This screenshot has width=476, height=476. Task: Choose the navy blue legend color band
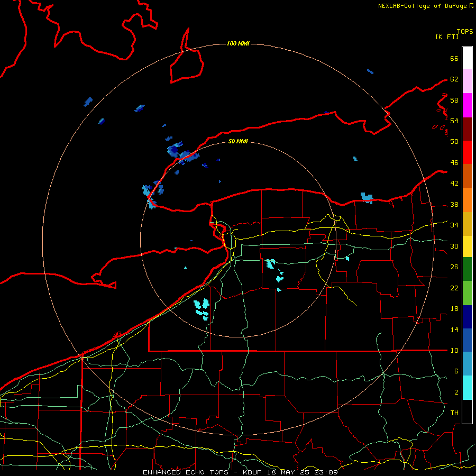(467, 317)
